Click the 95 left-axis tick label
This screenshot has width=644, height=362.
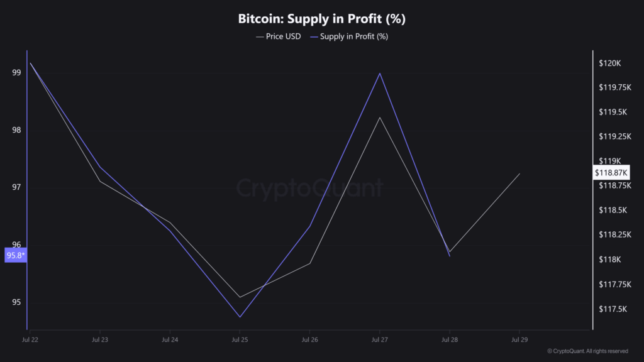(16, 302)
